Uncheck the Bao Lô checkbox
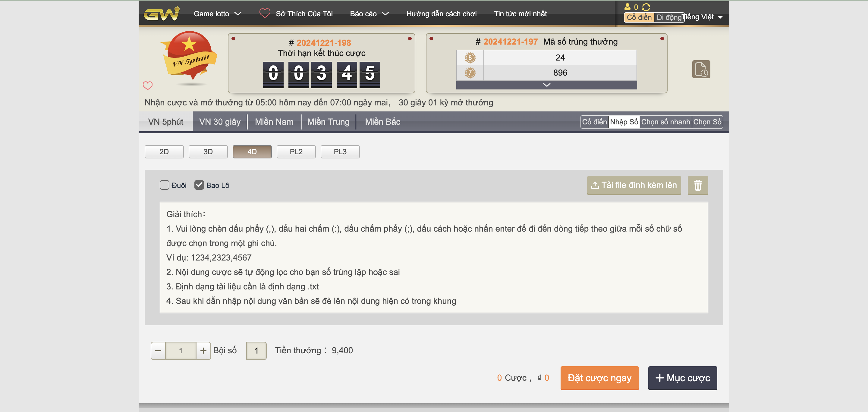Image resolution: width=868 pixels, height=412 pixels. [199, 185]
